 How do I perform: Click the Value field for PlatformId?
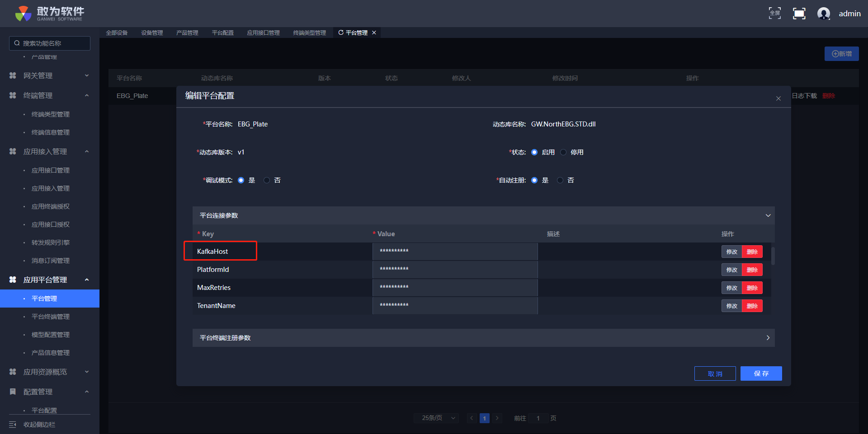[455, 270]
